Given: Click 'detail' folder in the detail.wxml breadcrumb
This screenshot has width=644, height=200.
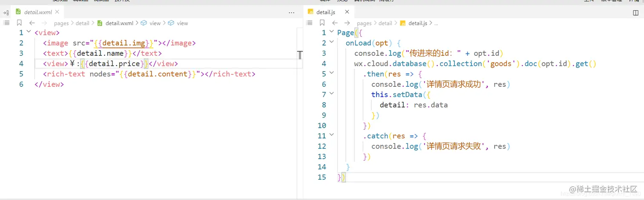Looking at the screenshot, I should coord(83,23).
